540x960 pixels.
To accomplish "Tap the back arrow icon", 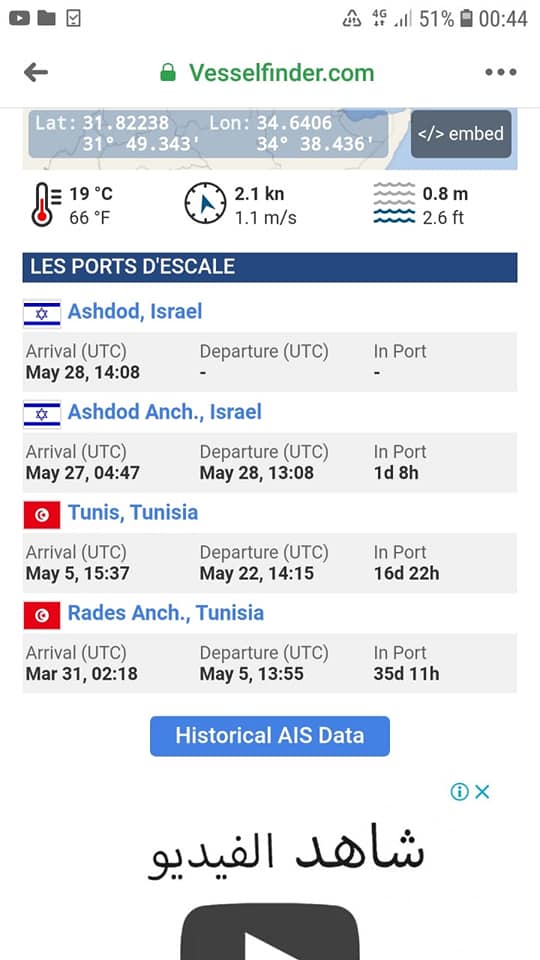I will tap(36, 73).
